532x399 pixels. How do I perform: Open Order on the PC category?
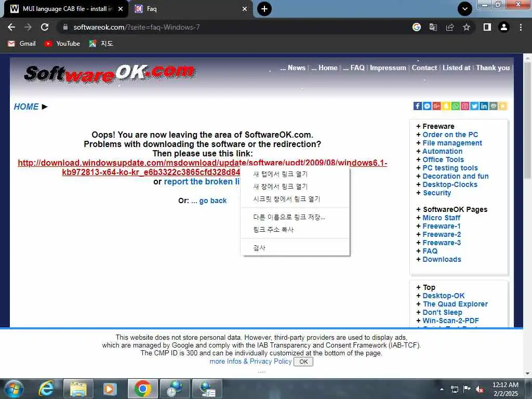coord(450,135)
